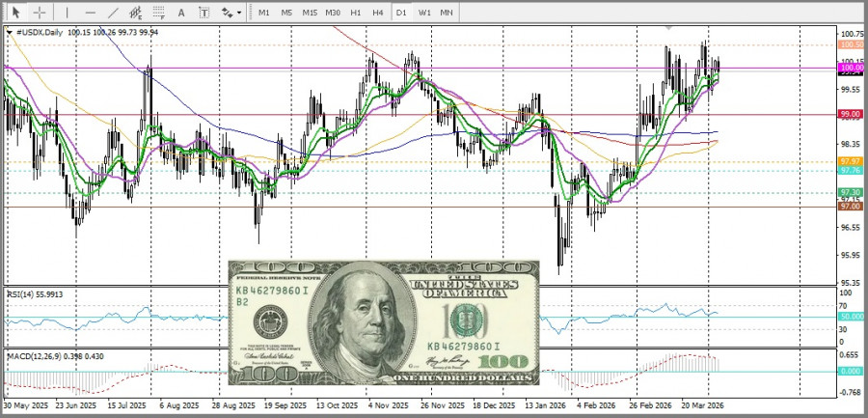This screenshot has width=868, height=418.
Task: Click the RSI(14) 55.9913 indicator label
Action: pyautogui.click(x=35, y=294)
